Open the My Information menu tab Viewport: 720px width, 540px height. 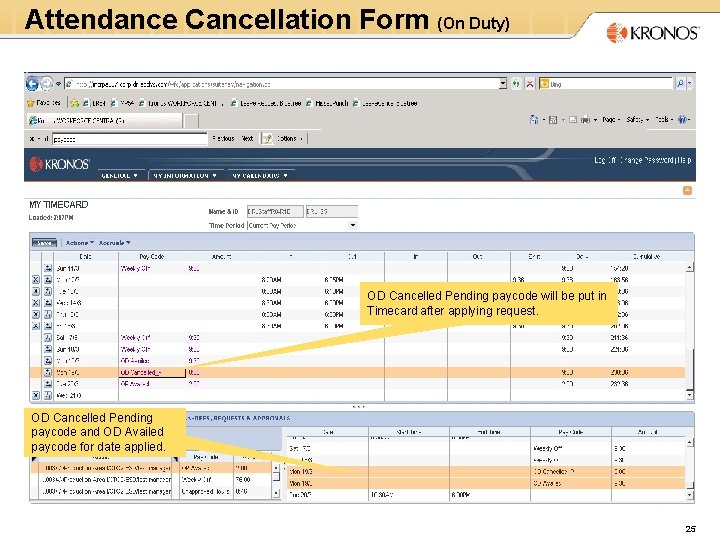185,175
